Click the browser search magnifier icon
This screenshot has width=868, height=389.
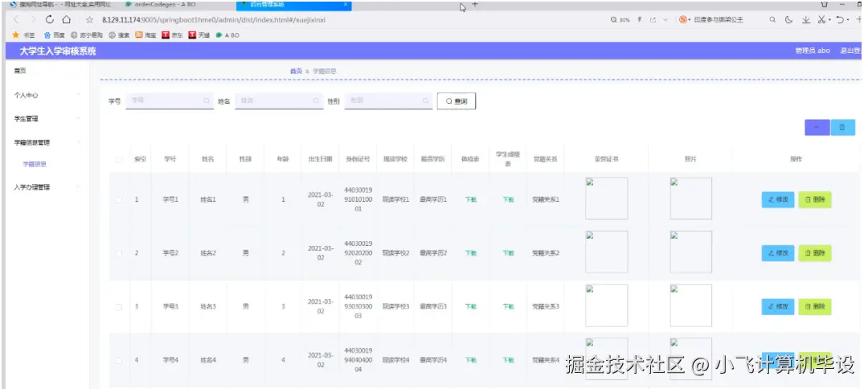773,20
